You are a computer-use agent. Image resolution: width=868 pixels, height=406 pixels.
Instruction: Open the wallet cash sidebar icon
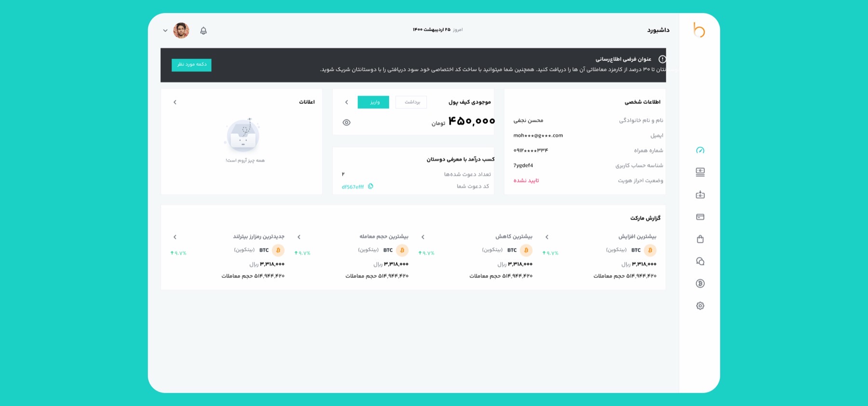(700, 195)
